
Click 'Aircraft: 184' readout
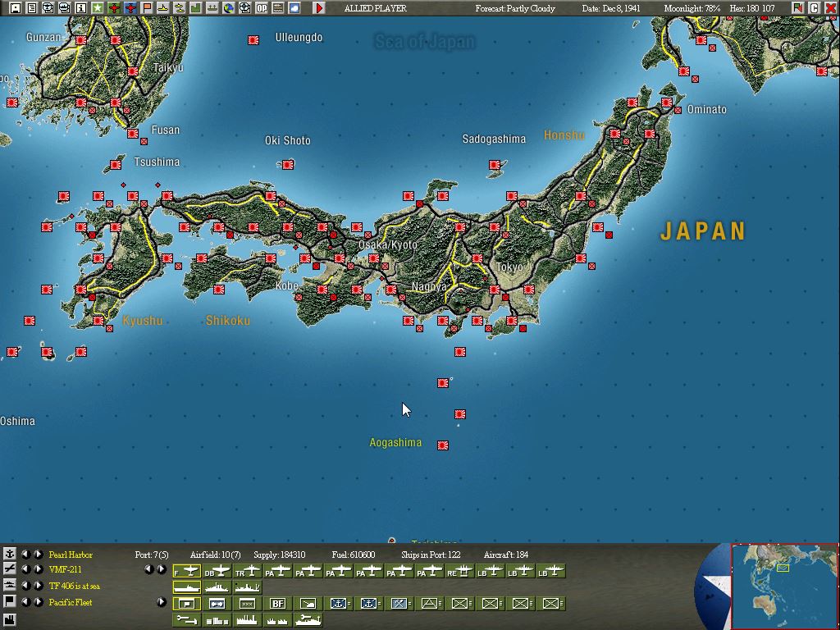click(505, 555)
